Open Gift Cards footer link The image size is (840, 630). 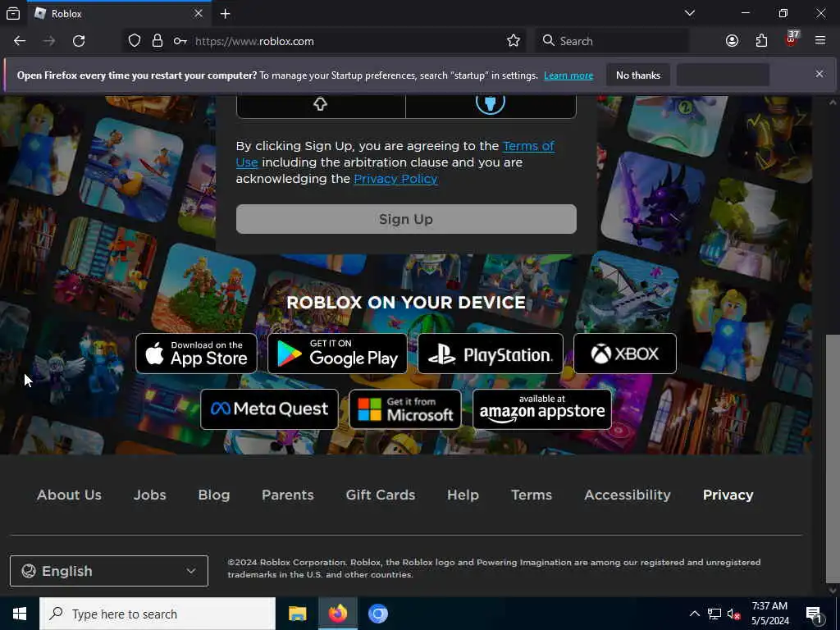tap(381, 495)
